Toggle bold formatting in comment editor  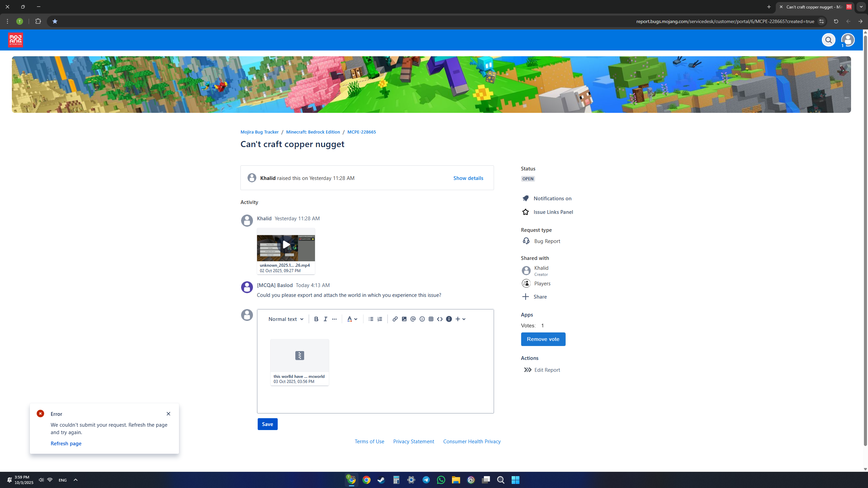(x=316, y=319)
